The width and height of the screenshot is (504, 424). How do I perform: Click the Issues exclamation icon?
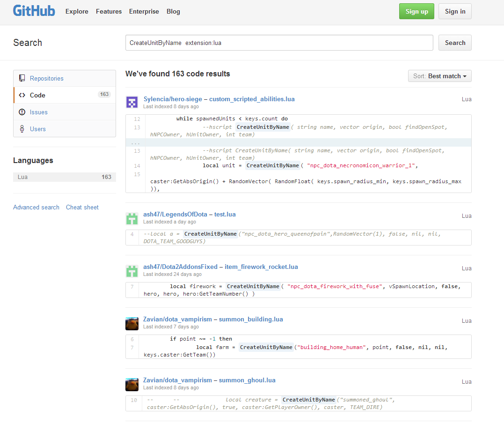(x=22, y=112)
